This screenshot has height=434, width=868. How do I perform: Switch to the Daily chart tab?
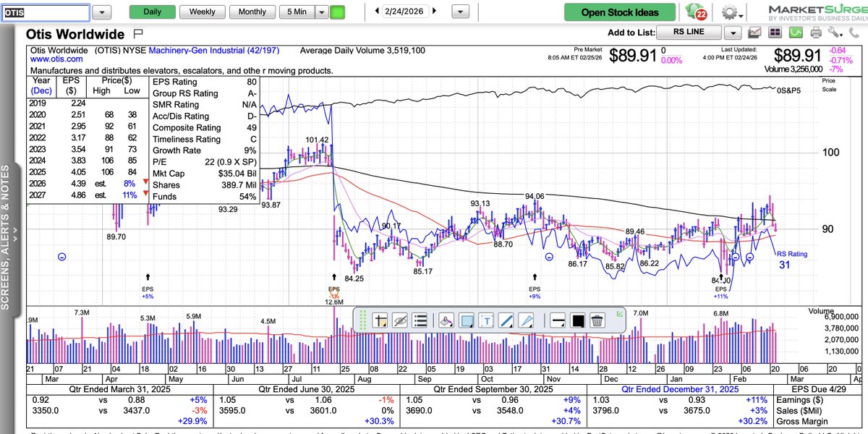(153, 12)
